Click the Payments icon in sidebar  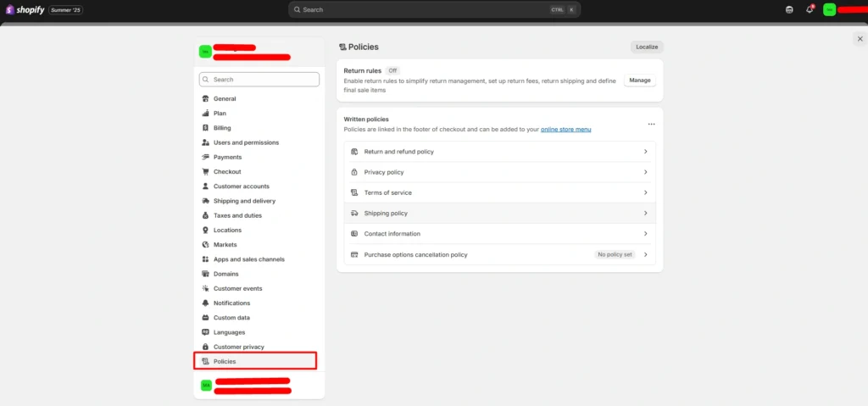pyautogui.click(x=205, y=158)
